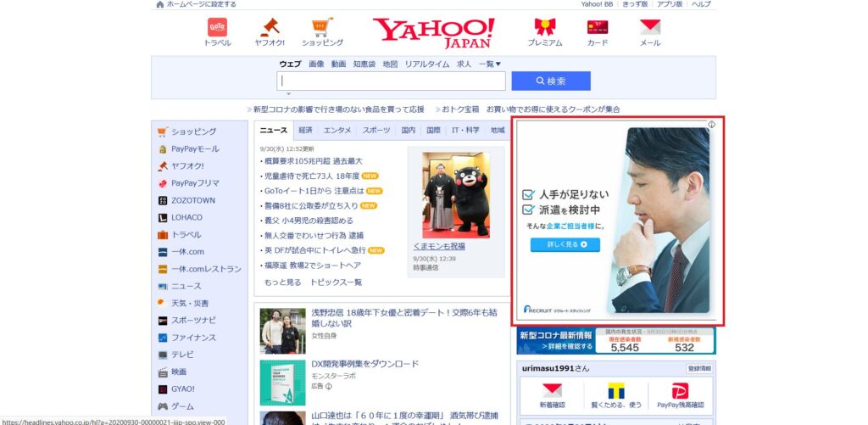Click the blue 検索 search button
Image resolution: width=868 pixels, height=425 pixels.
point(551,81)
